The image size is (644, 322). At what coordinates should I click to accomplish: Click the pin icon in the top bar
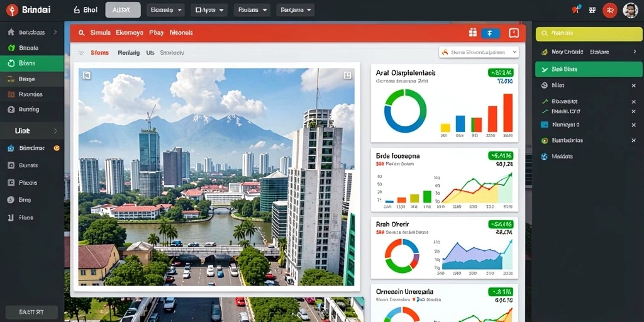pyautogui.click(x=576, y=10)
